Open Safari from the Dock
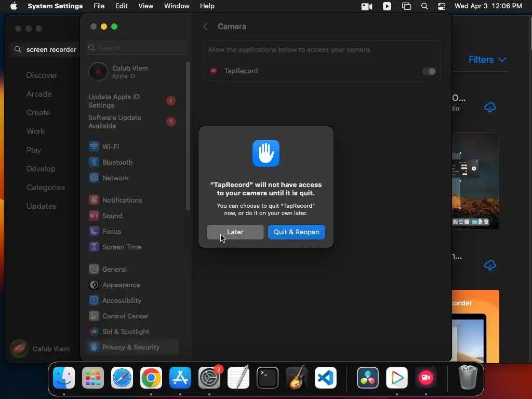The width and height of the screenshot is (532, 399). point(122,378)
